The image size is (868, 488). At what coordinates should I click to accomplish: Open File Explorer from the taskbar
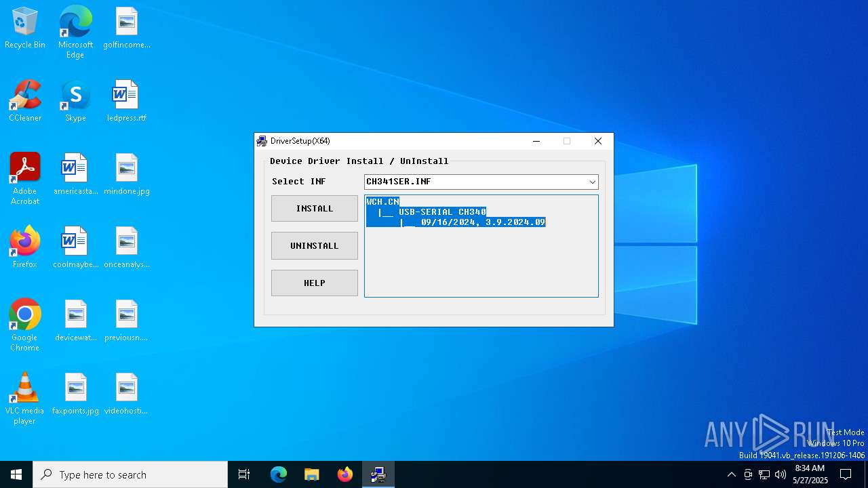pyautogui.click(x=311, y=474)
